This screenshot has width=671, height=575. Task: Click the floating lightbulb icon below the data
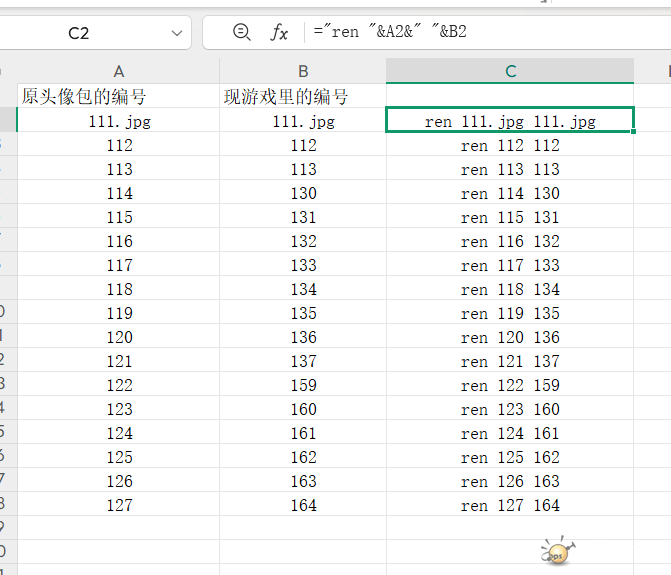(558, 552)
